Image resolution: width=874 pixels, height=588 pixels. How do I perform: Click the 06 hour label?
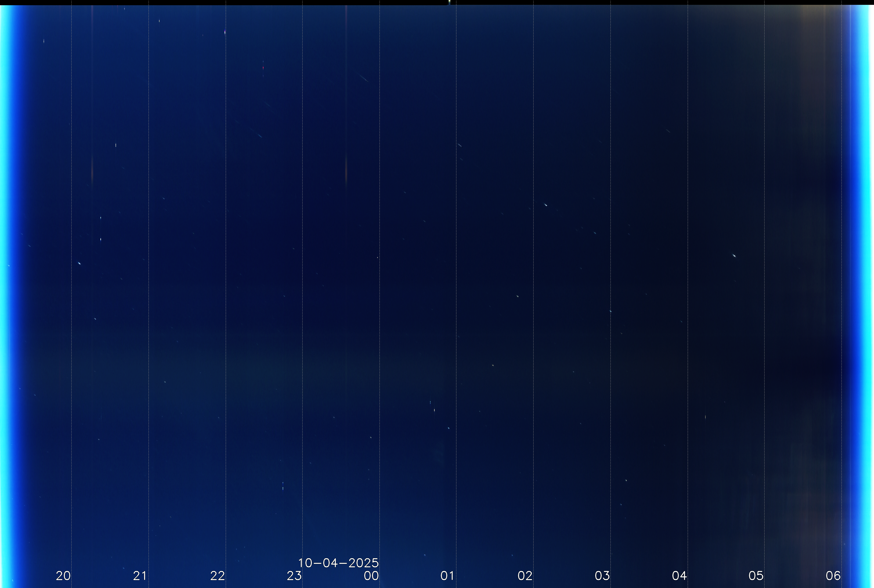833,575
